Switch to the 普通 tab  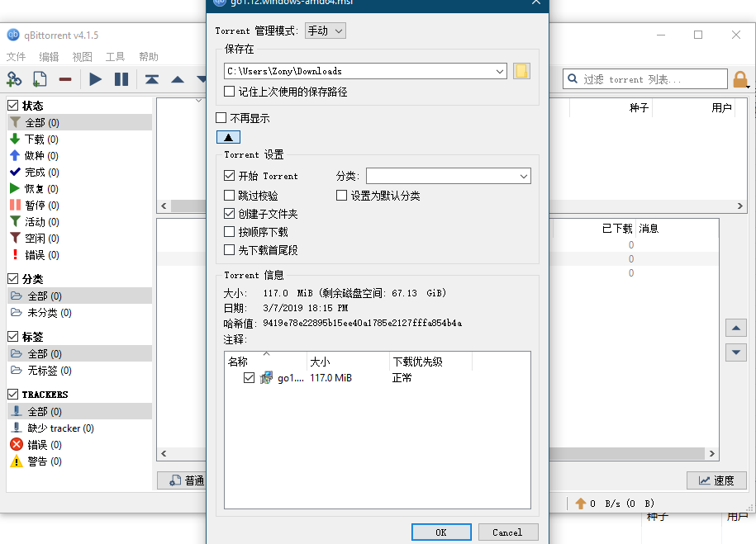[182, 480]
